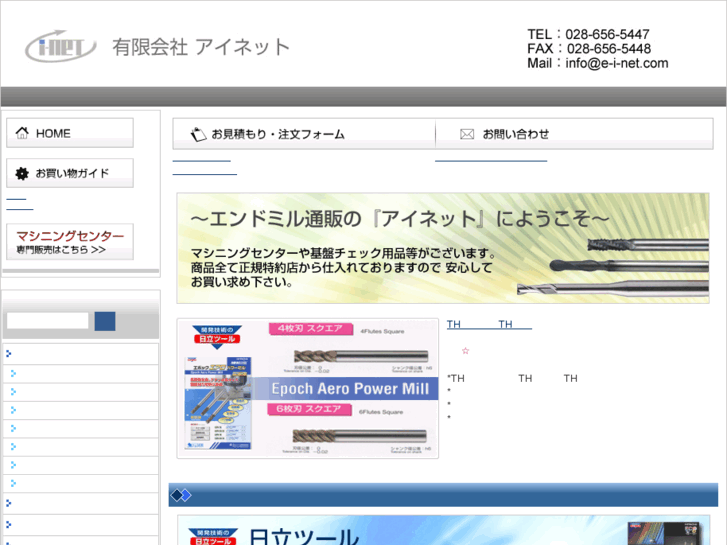727x545 pixels.
Task: Open the TH product title link
Action: 489,324
